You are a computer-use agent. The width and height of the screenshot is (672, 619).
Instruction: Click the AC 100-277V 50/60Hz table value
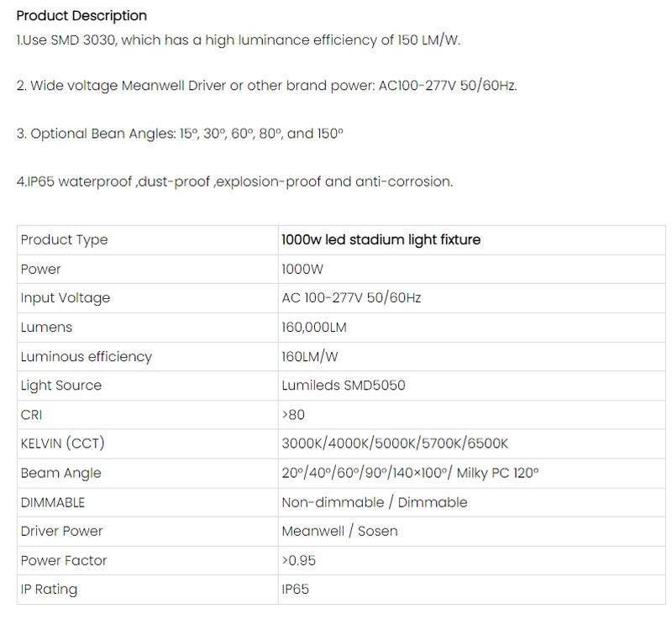pyautogui.click(x=351, y=298)
